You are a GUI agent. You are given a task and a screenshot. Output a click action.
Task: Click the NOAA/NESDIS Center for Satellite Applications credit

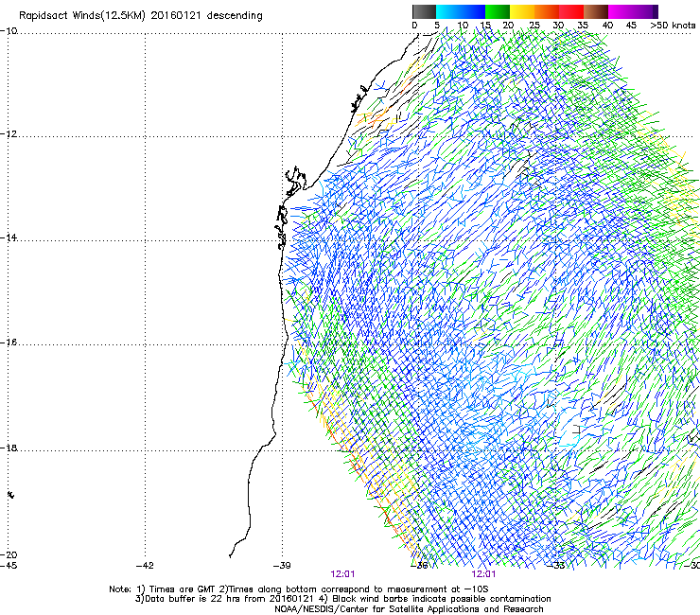409,609
